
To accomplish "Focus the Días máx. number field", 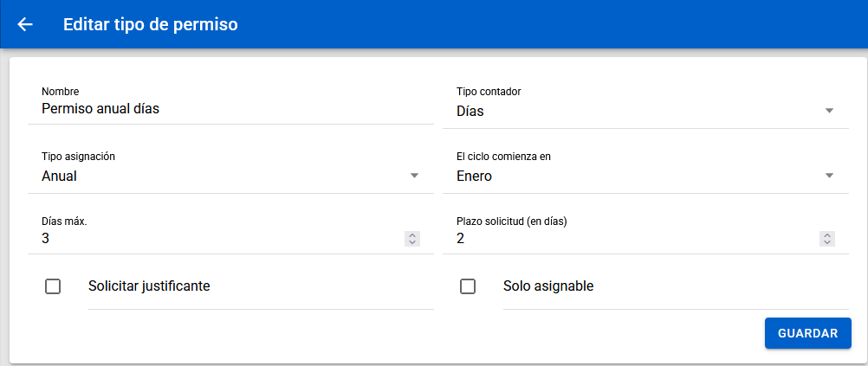I will pos(217,238).
